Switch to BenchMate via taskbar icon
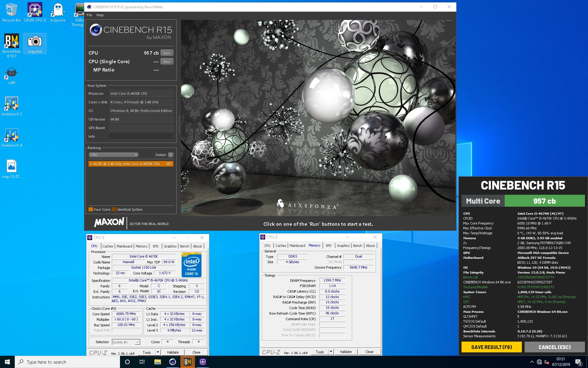Screen dimensions: 588x368 pyautogui.click(x=187, y=362)
